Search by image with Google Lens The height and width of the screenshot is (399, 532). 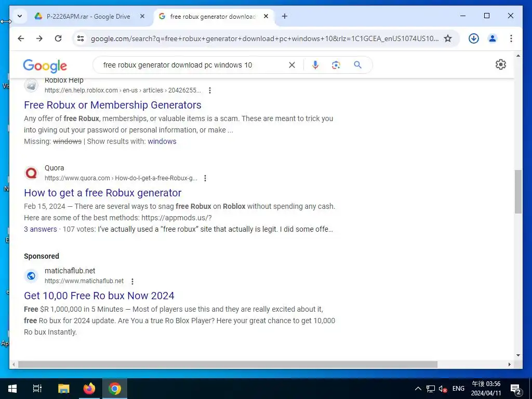click(x=336, y=65)
